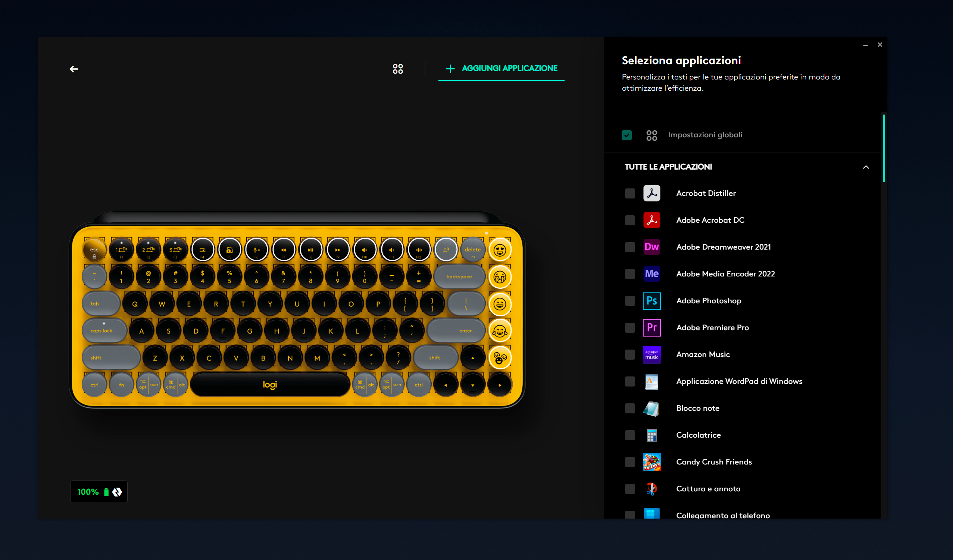Click the Cattura e annota scissors icon
The height and width of the screenshot is (560, 953).
652,489
